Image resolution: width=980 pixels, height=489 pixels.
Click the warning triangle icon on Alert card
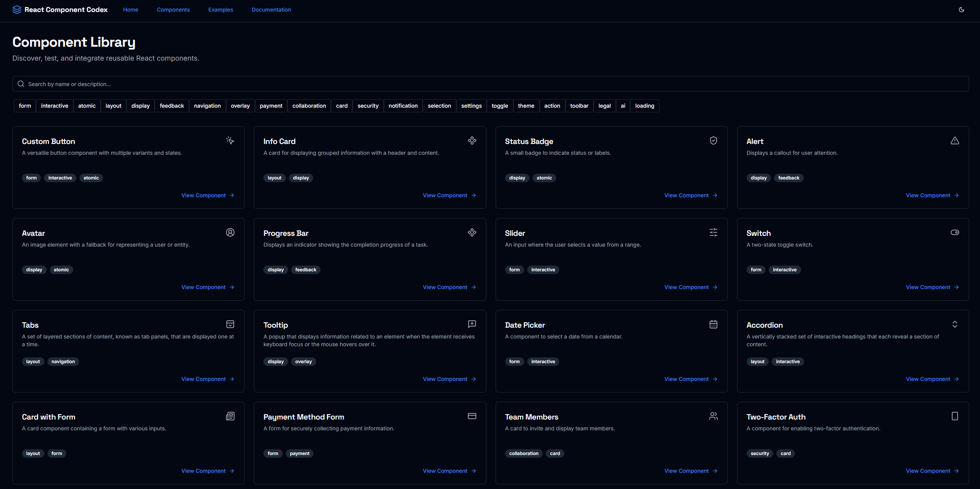point(955,140)
